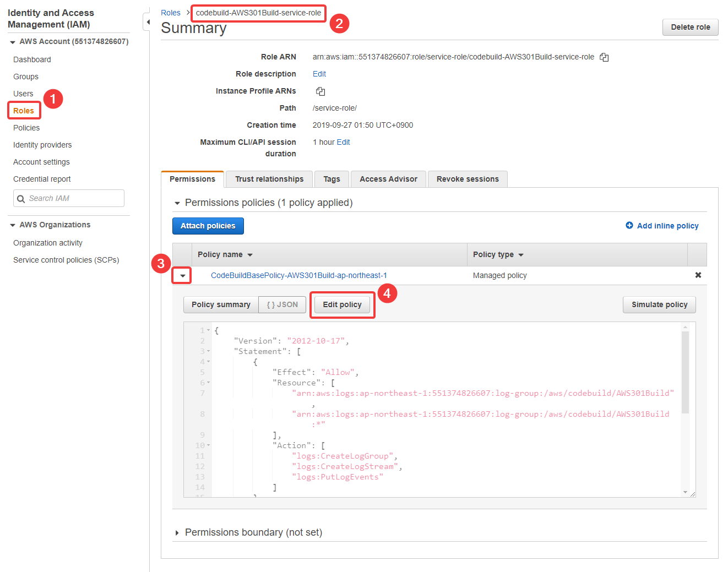Fold JSON line 1 code arrow

tap(209, 331)
